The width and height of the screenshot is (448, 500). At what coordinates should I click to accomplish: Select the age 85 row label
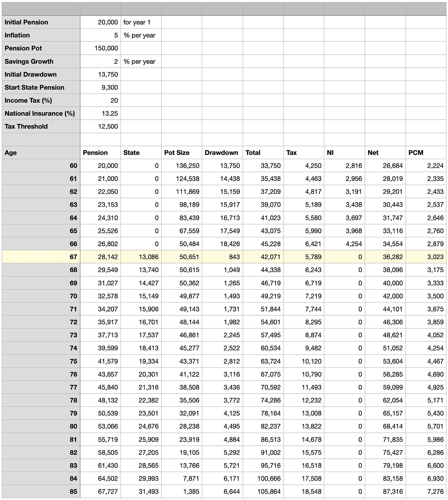(x=41, y=491)
